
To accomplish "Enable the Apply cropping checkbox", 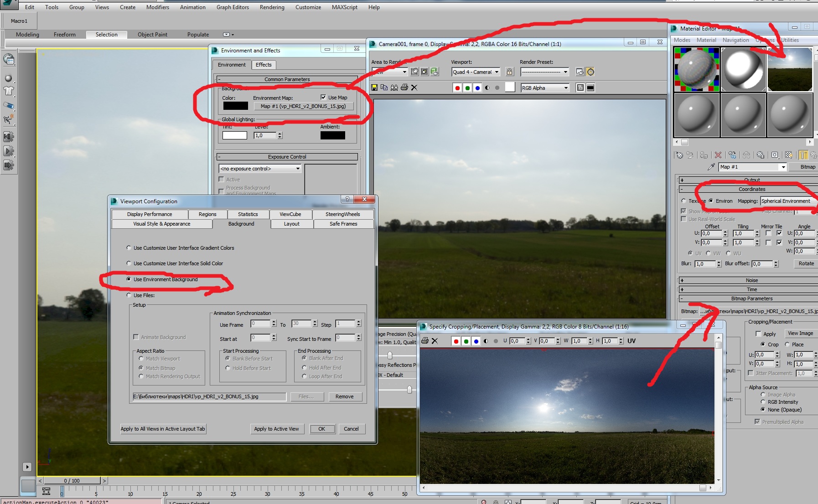I will coord(758,334).
